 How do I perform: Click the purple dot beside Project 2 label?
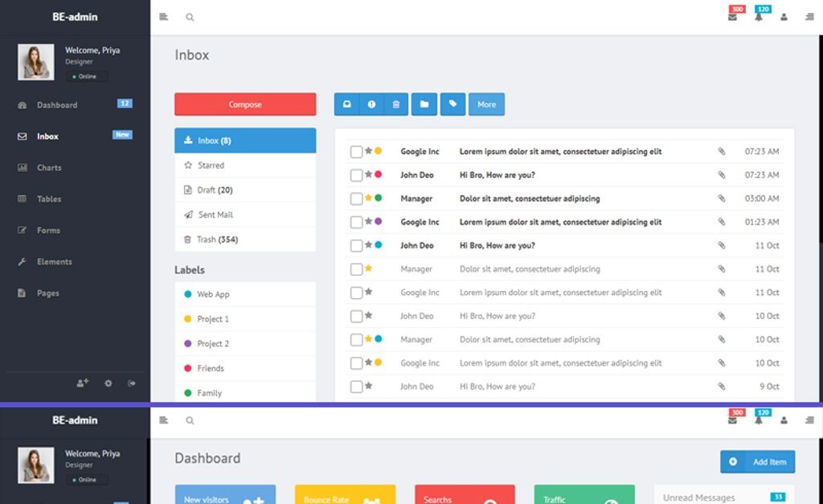tap(188, 344)
